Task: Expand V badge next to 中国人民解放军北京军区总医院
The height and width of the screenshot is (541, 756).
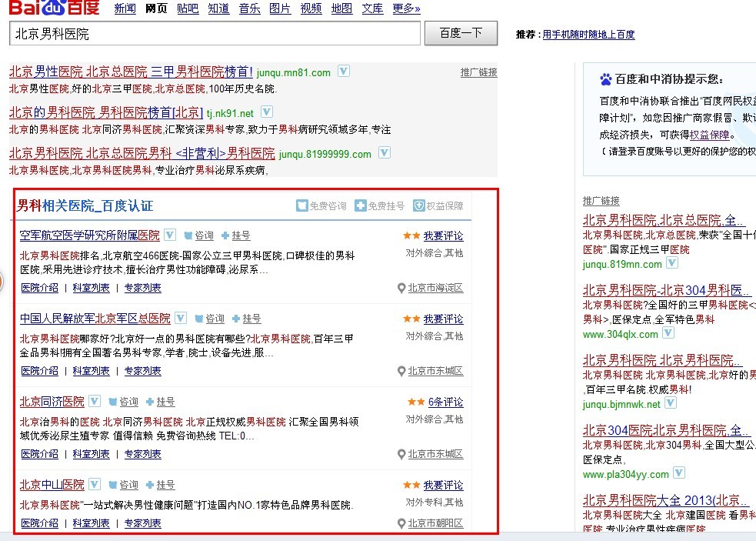Action: [x=180, y=318]
